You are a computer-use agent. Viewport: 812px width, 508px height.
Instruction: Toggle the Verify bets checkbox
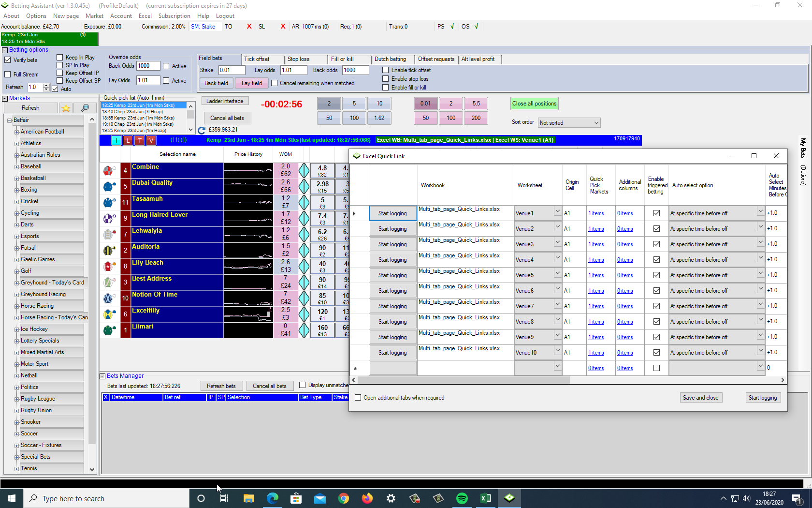pos(8,60)
